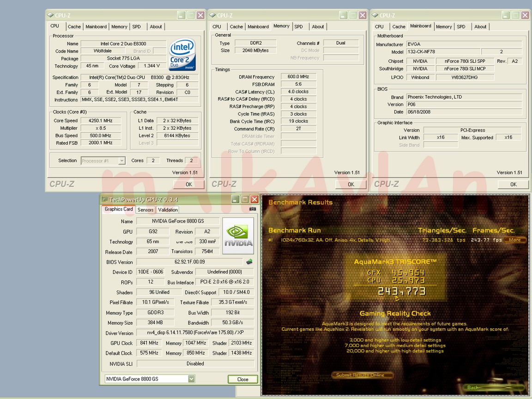This screenshot has height=399, width=532.
Task: Save the BIOS using the chip icon
Action: pos(249,261)
